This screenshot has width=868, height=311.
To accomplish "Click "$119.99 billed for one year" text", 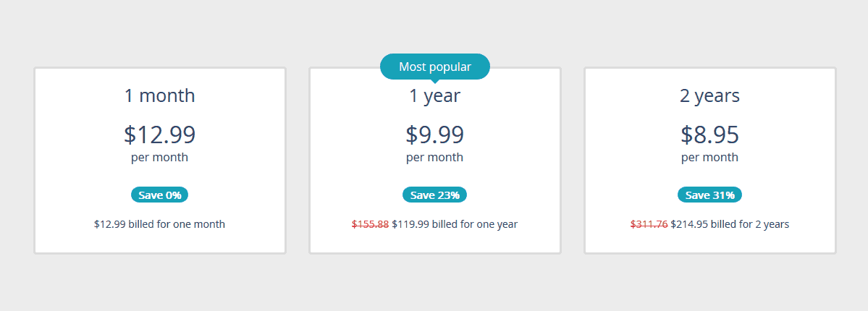I will (x=455, y=224).
